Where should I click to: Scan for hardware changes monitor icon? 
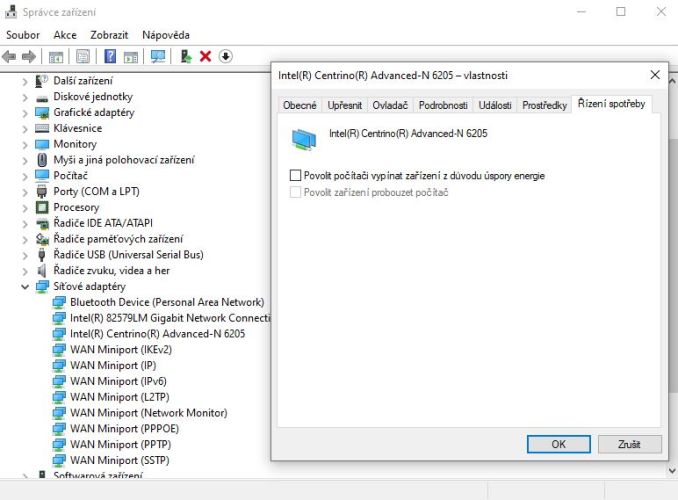(x=158, y=56)
